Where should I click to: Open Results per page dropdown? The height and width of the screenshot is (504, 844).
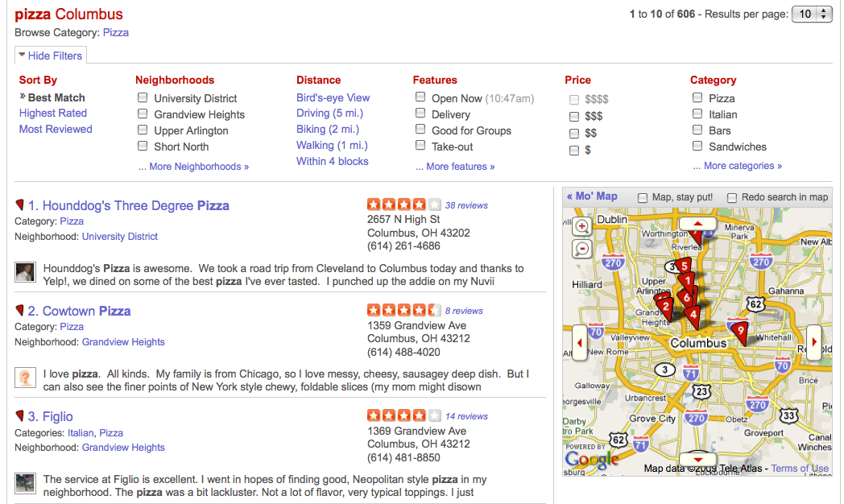pos(812,14)
